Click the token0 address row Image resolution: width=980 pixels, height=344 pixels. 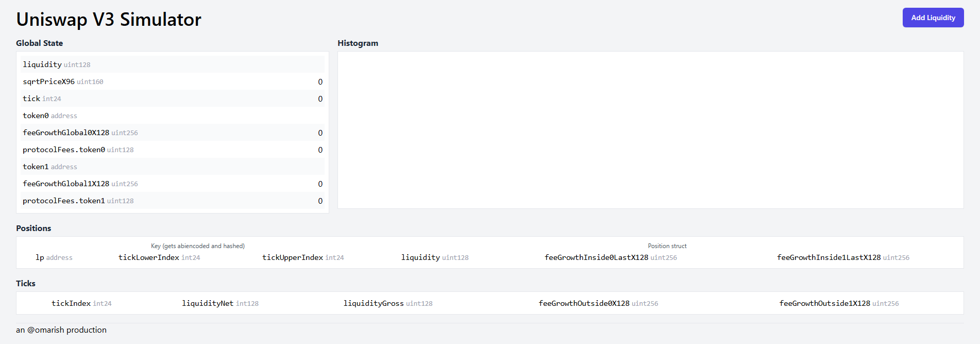pyautogui.click(x=173, y=116)
